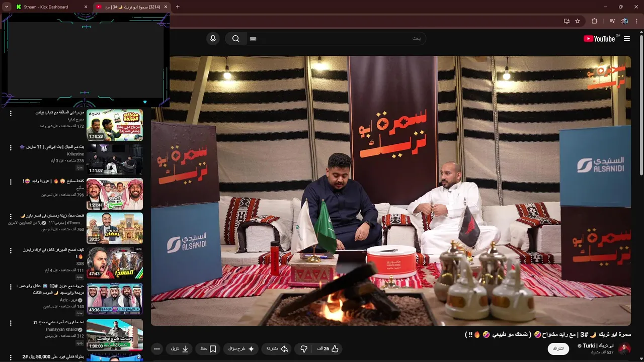The image size is (644, 362).
Task: Install app via address-bar install icon
Action: click(567, 21)
